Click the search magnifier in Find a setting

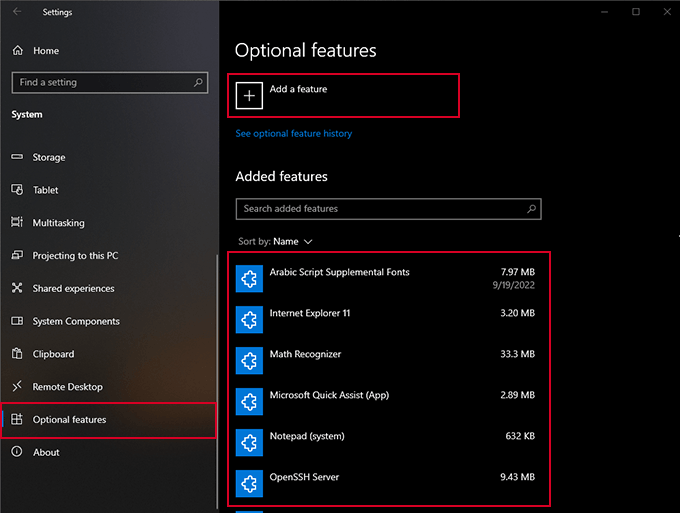(198, 82)
